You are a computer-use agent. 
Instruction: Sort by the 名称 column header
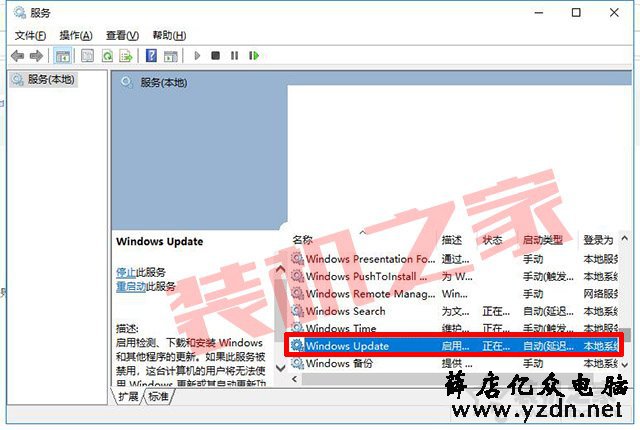(302, 240)
